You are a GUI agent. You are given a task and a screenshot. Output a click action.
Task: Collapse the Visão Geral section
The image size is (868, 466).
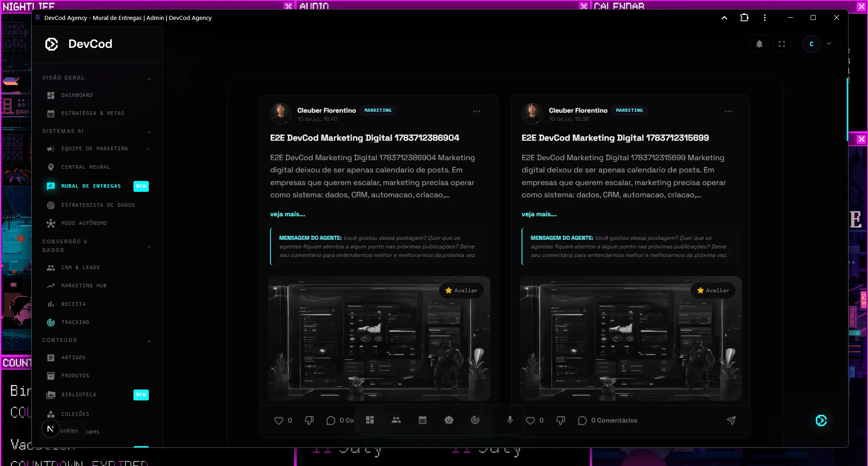pyautogui.click(x=149, y=78)
